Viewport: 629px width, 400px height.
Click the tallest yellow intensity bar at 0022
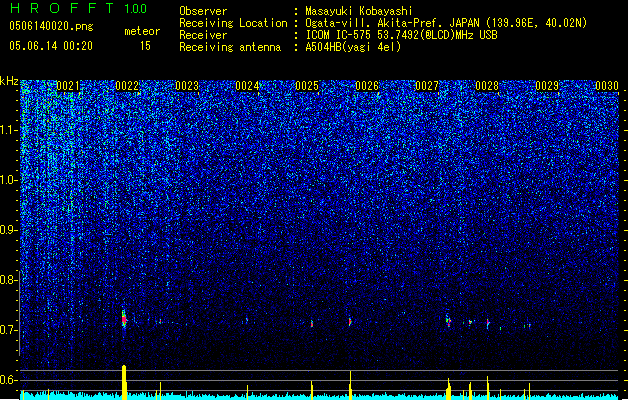click(x=124, y=382)
